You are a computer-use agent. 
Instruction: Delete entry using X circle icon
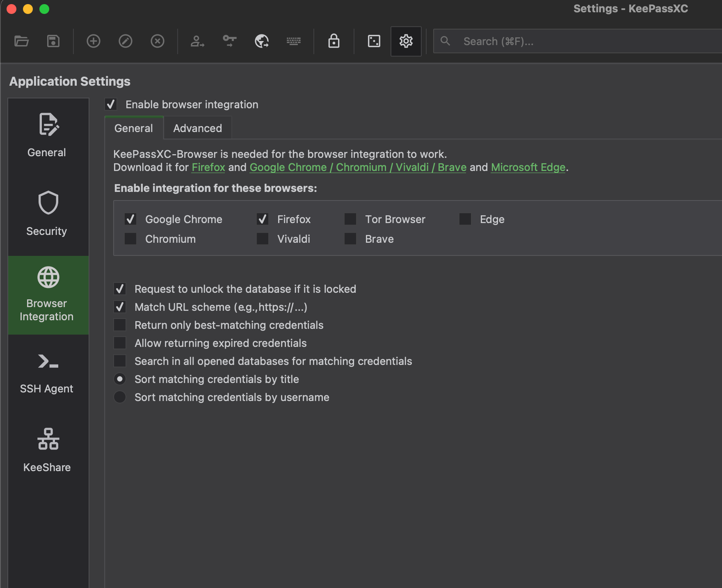(x=158, y=41)
